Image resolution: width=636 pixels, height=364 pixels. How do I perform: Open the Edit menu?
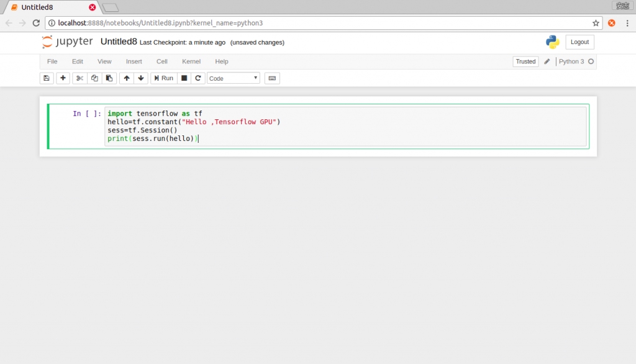tap(78, 61)
